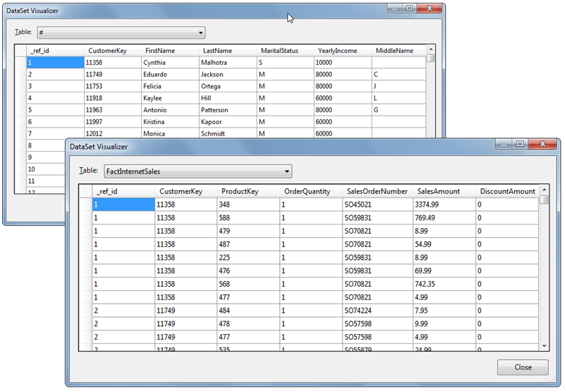
Task: Select the sales amount cell 3374.99
Action: pyautogui.click(x=445, y=205)
